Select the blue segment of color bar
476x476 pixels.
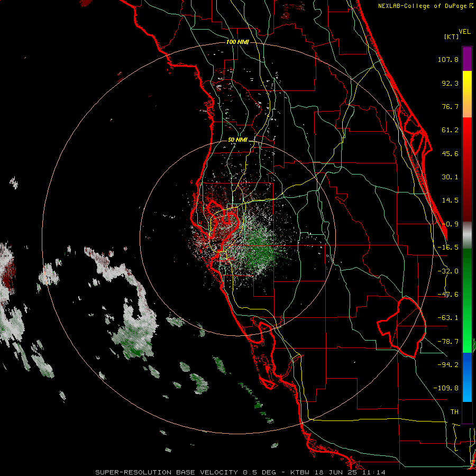click(x=467, y=377)
